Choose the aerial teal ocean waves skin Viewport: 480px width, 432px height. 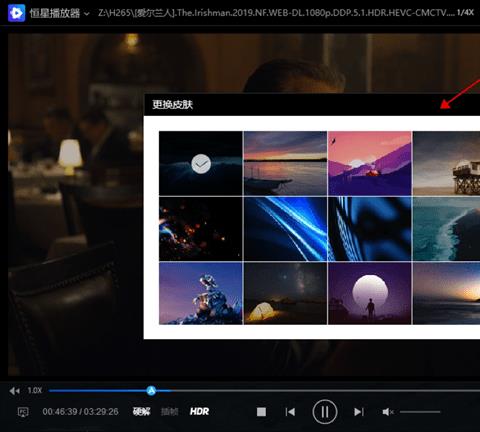pos(446,229)
